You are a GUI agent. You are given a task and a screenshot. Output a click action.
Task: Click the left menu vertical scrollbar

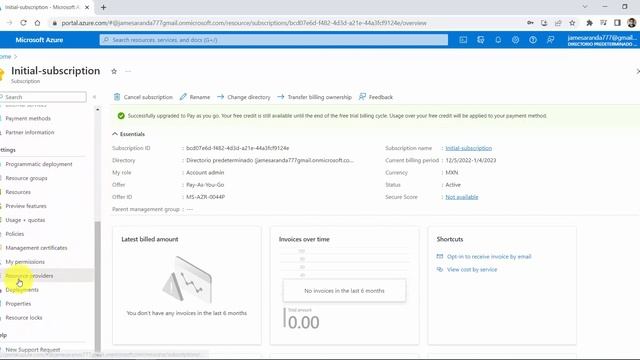pos(98,286)
